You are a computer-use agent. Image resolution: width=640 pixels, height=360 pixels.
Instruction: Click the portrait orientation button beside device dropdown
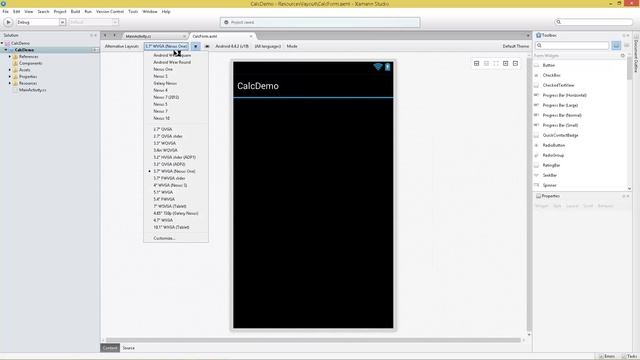196,46
